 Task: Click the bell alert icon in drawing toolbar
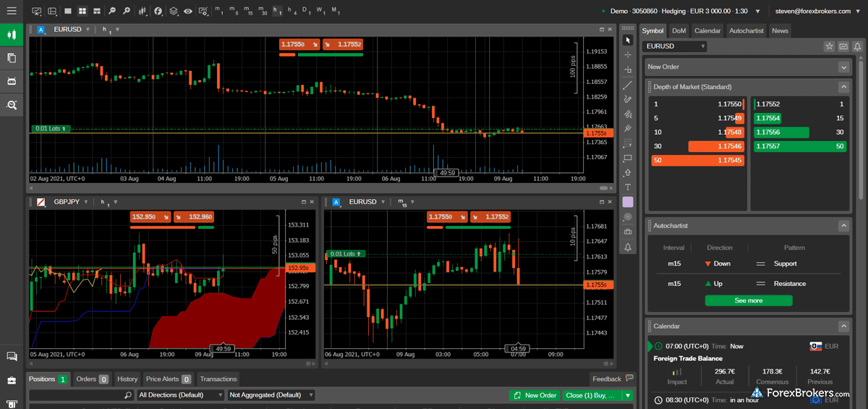627,247
